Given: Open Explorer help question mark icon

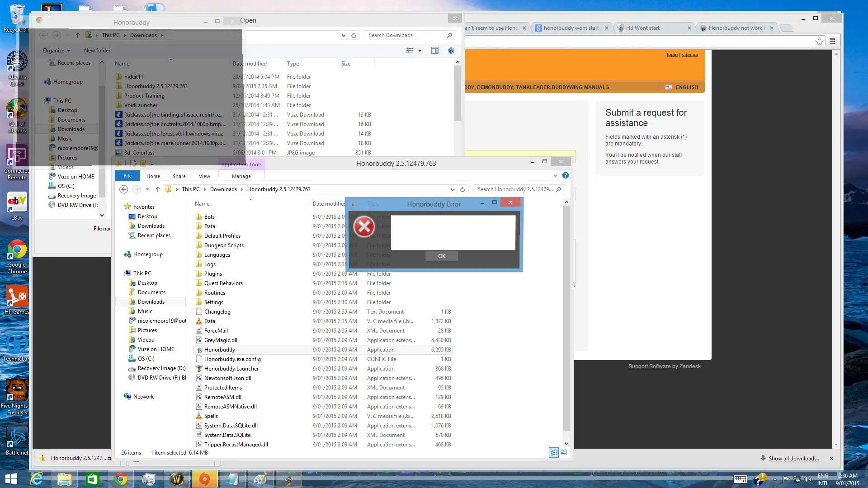Looking at the screenshot, I should (565, 176).
